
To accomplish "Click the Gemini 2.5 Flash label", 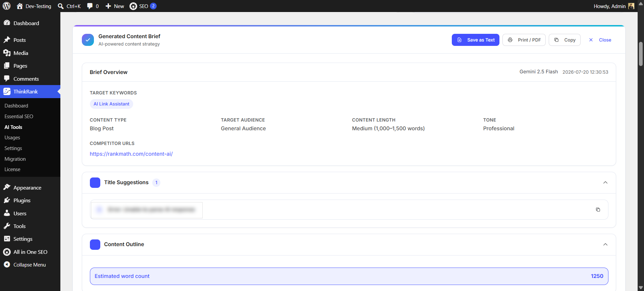I will [x=539, y=72].
